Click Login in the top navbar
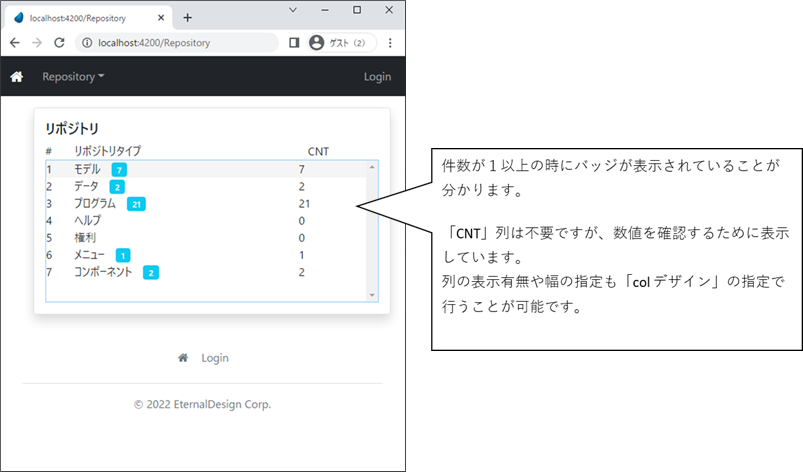This screenshot has width=803, height=472. 377,77
